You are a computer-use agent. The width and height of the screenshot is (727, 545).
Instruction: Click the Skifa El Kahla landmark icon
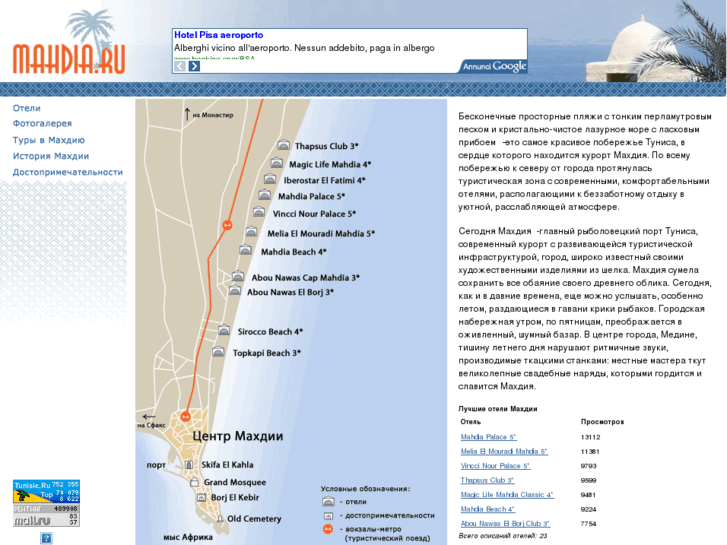[189, 464]
